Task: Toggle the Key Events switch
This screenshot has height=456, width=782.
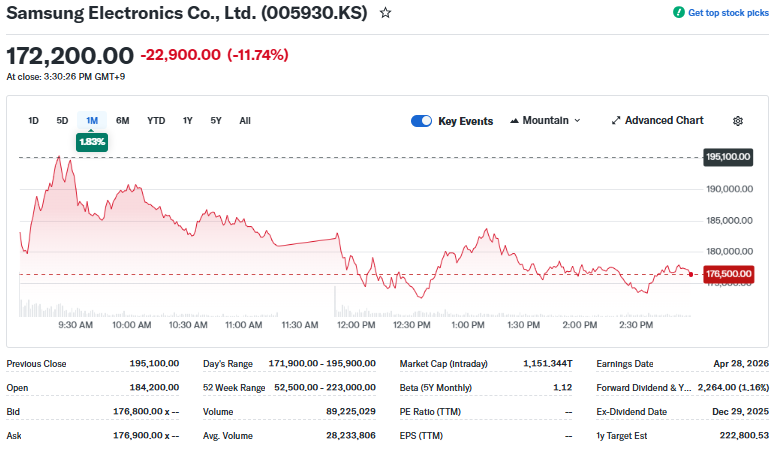Action: point(421,121)
